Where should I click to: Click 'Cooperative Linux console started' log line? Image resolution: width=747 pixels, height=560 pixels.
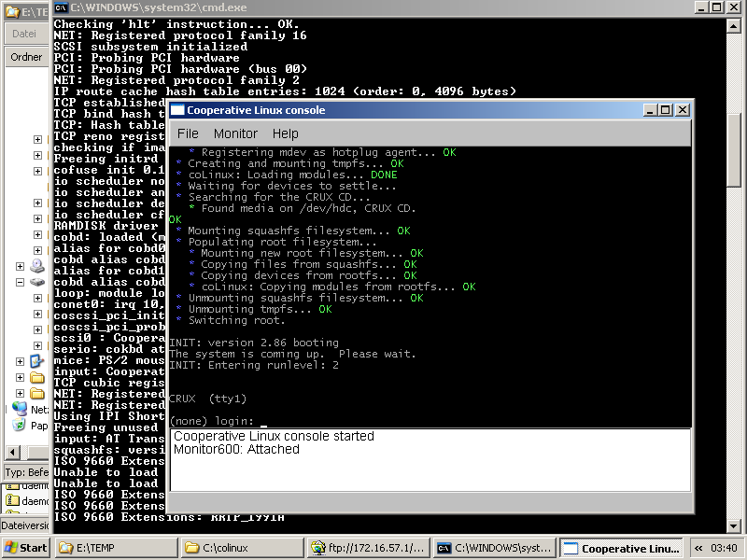click(274, 436)
